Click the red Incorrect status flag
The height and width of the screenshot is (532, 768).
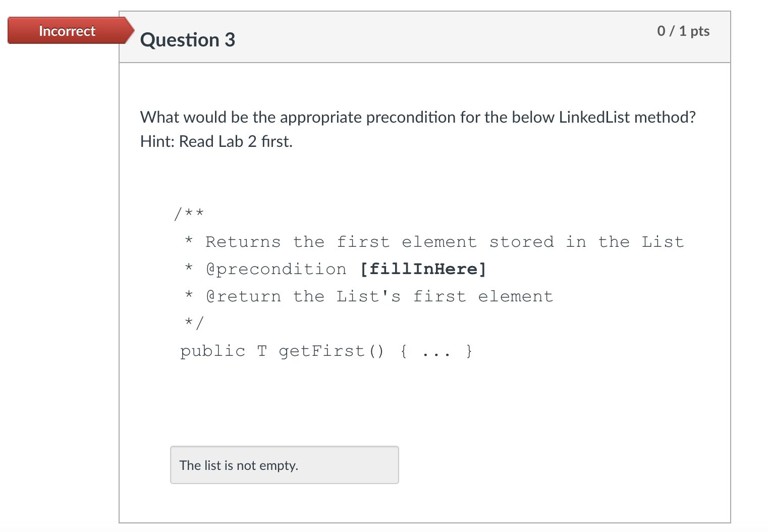pos(67,31)
